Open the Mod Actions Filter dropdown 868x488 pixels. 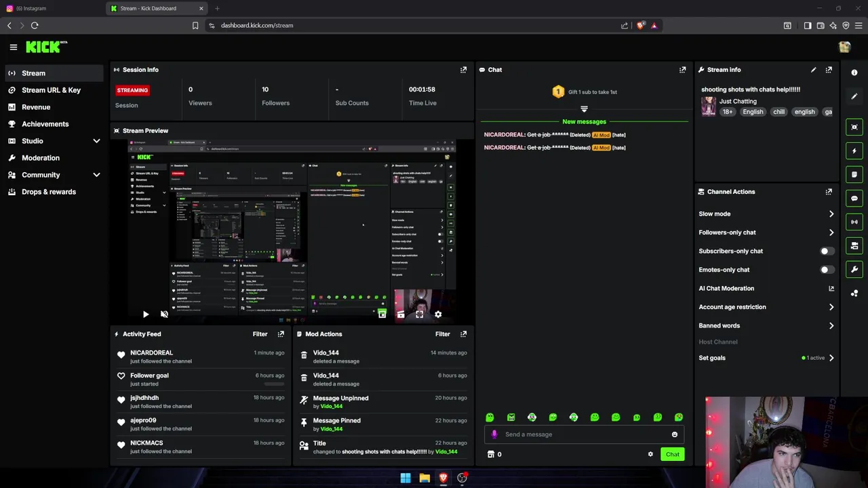(442, 334)
